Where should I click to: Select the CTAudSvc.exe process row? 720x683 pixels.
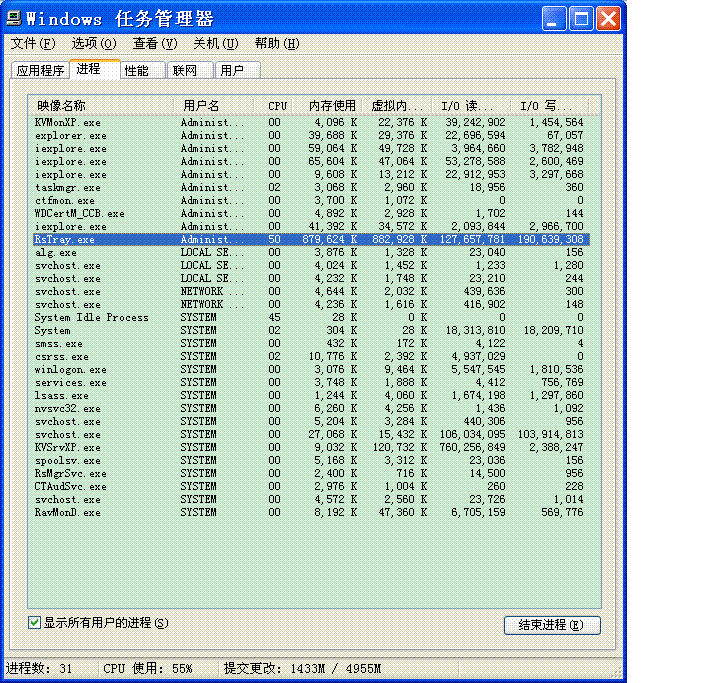(x=311, y=486)
